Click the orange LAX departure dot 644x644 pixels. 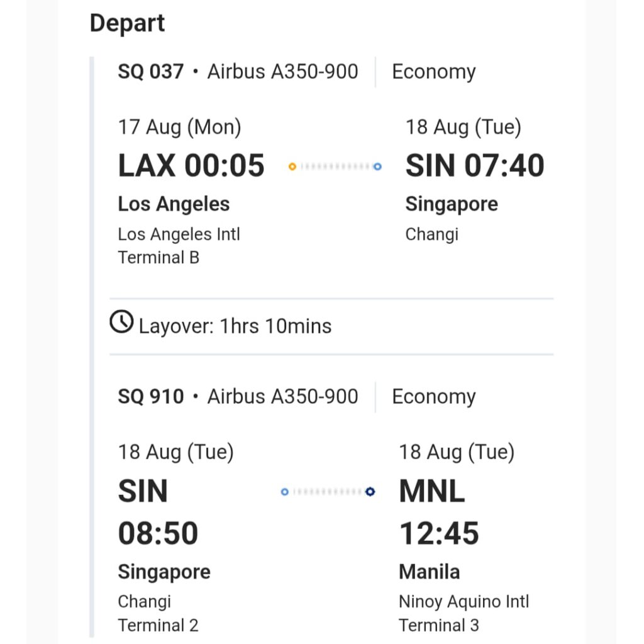point(292,167)
